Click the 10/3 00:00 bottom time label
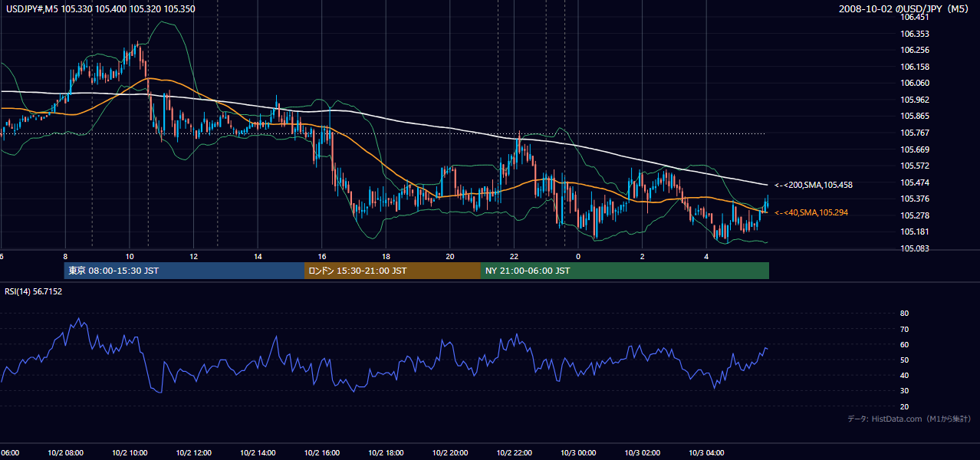The width and height of the screenshot is (980, 460). pyautogui.click(x=578, y=452)
